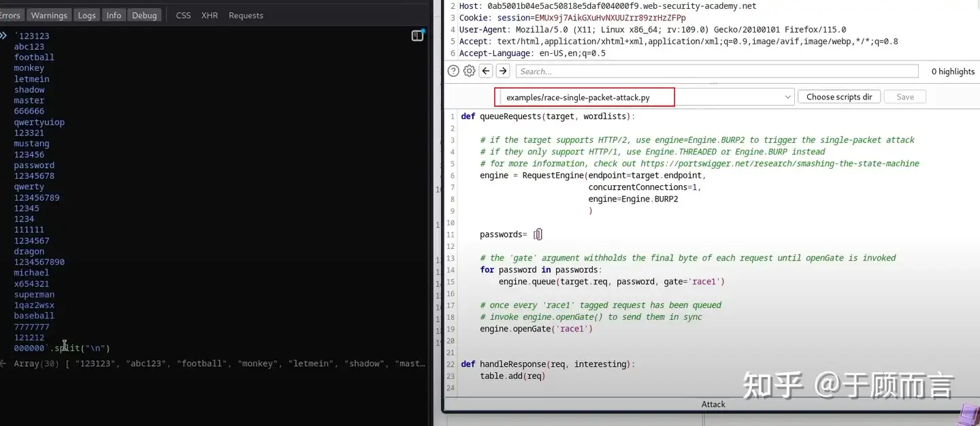Toggle the Requests console filter
The width and height of the screenshot is (980, 426).
tap(246, 15)
